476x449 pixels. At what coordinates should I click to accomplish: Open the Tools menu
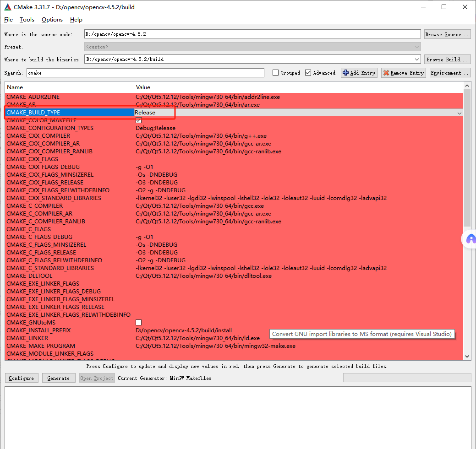[x=27, y=20]
